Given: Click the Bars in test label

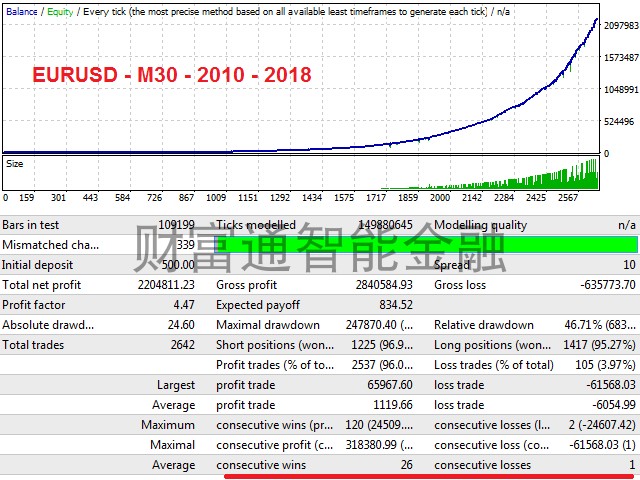Looking at the screenshot, I should [31, 225].
